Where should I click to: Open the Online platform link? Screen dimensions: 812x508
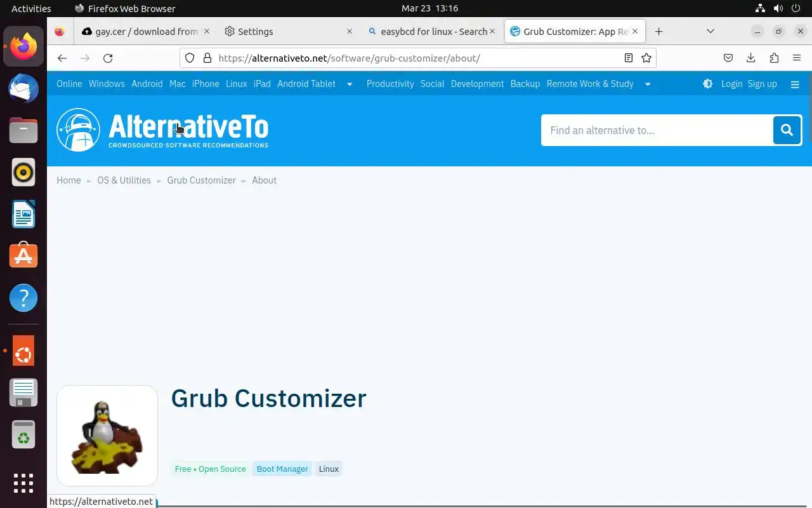point(69,84)
